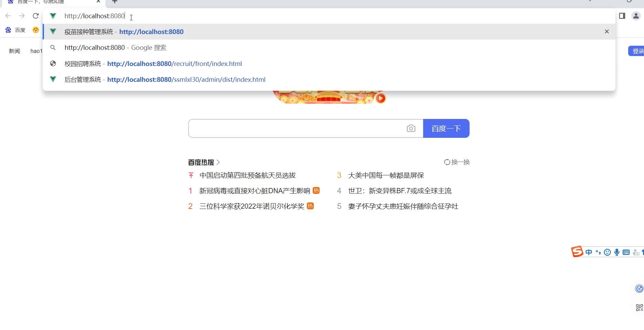
Task: Remove the 疫苗接种管理系统 suggestion with its X
Action: 607,32
